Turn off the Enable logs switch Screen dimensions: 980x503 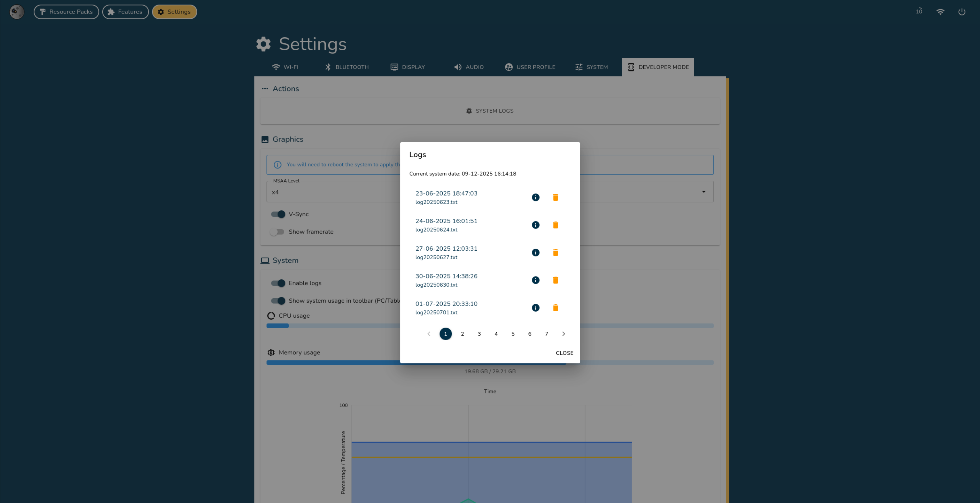[278, 283]
